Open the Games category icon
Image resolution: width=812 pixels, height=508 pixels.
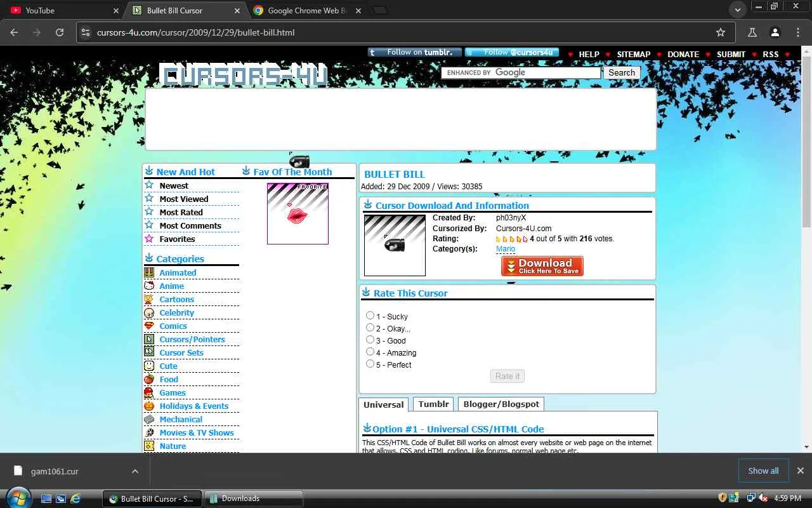tap(149, 392)
